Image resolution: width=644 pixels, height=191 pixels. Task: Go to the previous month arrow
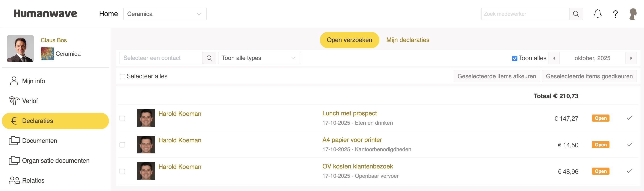point(554,58)
